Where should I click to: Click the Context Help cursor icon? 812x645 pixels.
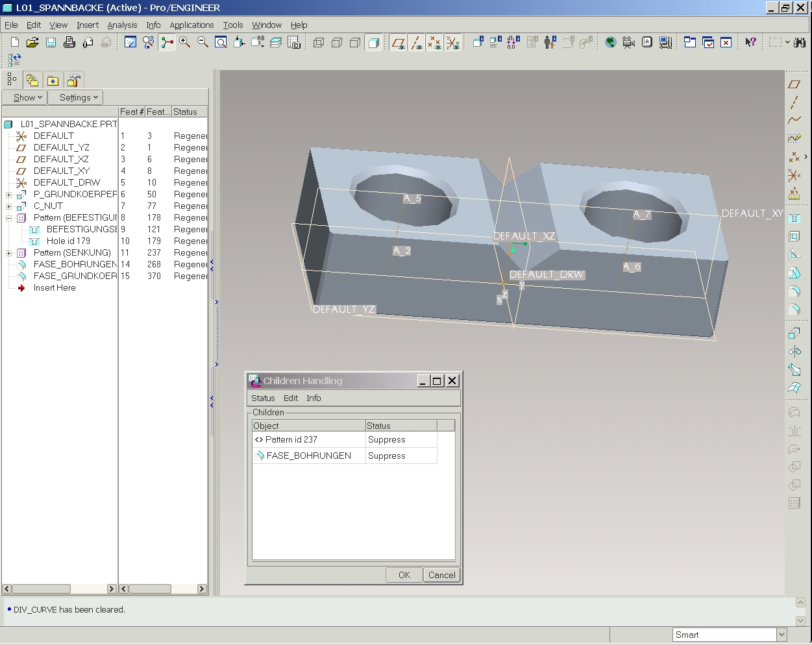[750, 42]
